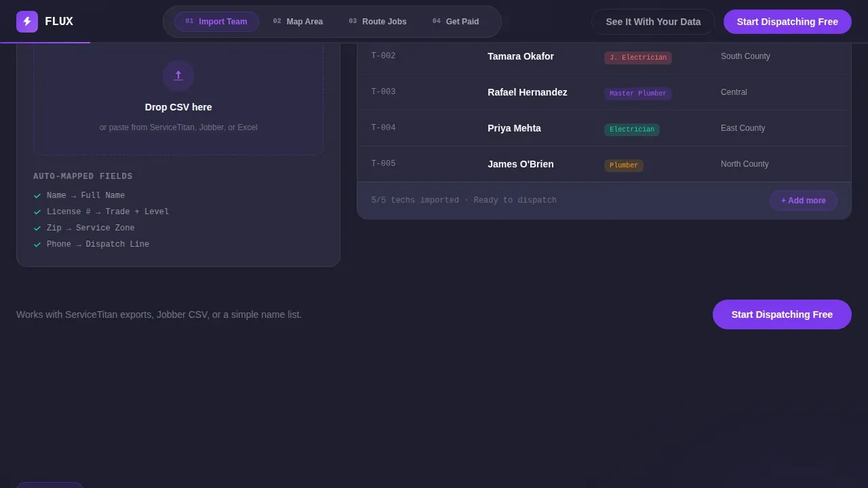Image resolution: width=868 pixels, height=488 pixels.
Task: Switch to the Map Area step
Action: 298,22
